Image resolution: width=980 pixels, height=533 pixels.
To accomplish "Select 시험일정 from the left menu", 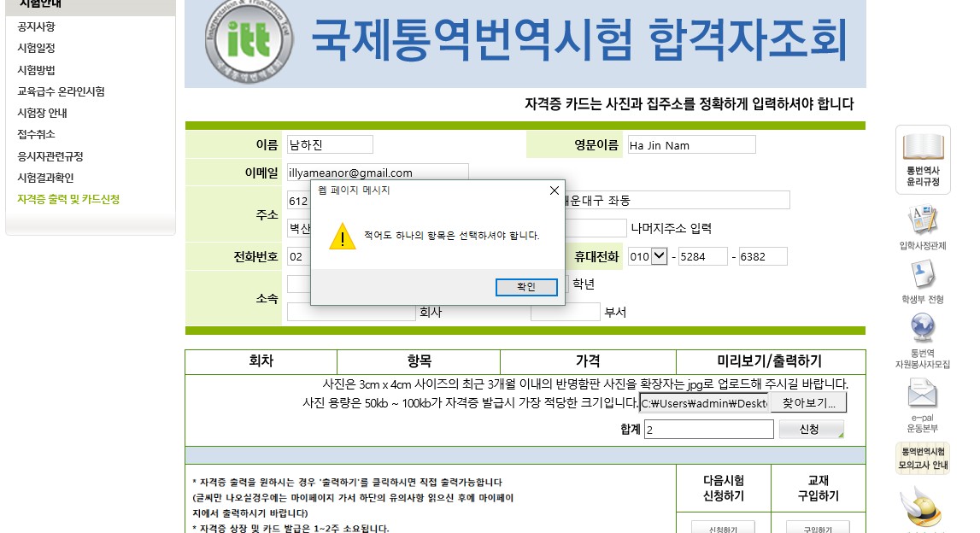I will click(36, 49).
